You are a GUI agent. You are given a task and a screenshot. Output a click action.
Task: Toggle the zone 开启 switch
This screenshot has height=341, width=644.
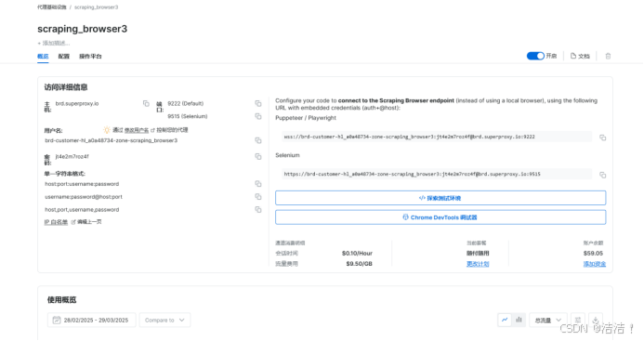(x=535, y=56)
